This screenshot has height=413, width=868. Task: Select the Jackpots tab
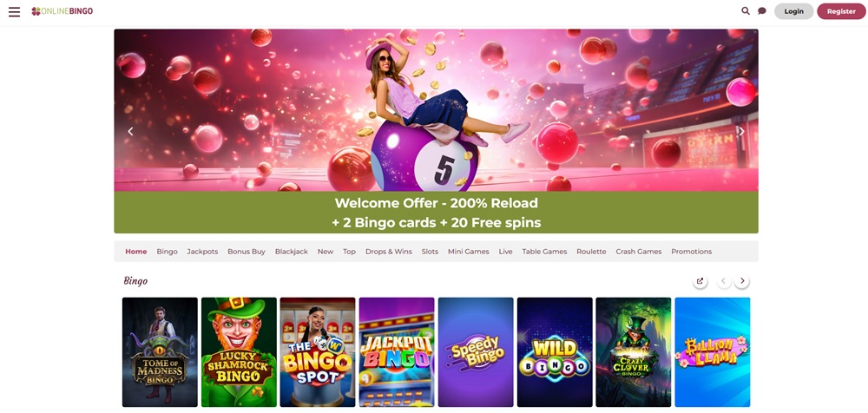point(202,252)
